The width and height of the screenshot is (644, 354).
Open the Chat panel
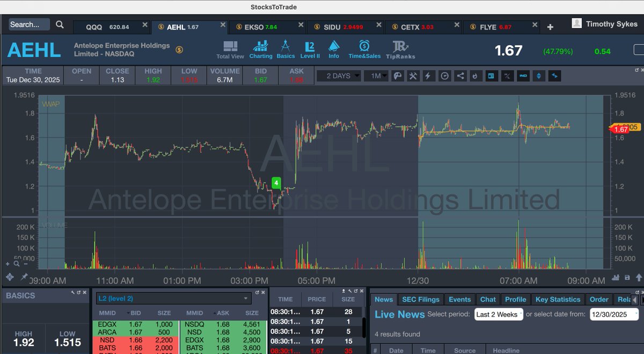(x=488, y=299)
